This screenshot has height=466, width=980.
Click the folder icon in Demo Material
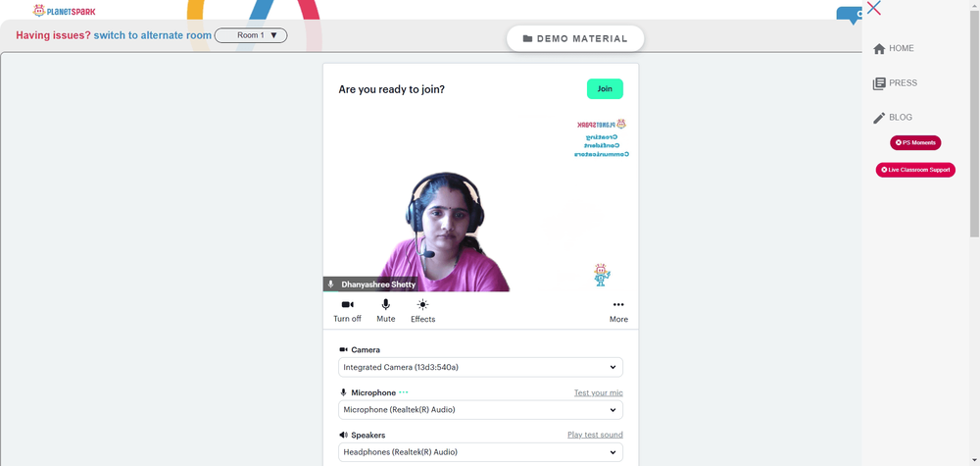pyautogui.click(x=527, y=39)
